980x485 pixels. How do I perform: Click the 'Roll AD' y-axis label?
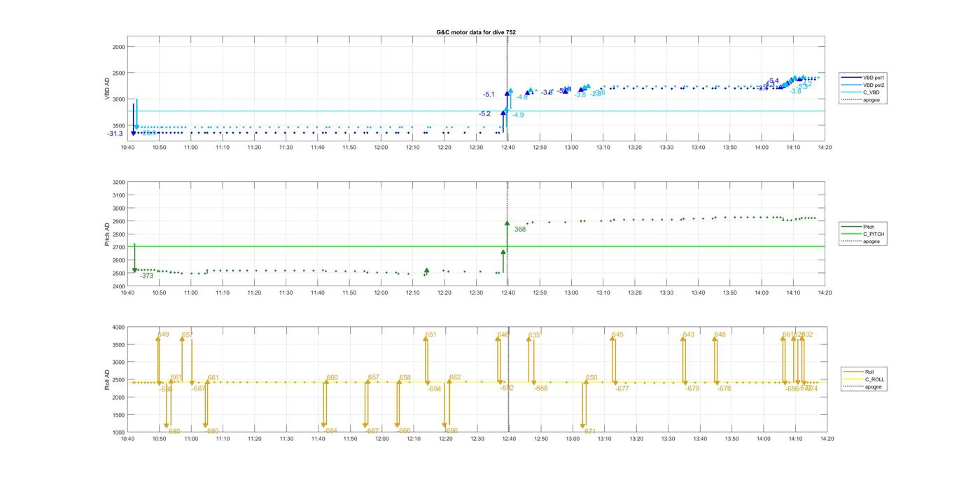[x=108, y=379]
